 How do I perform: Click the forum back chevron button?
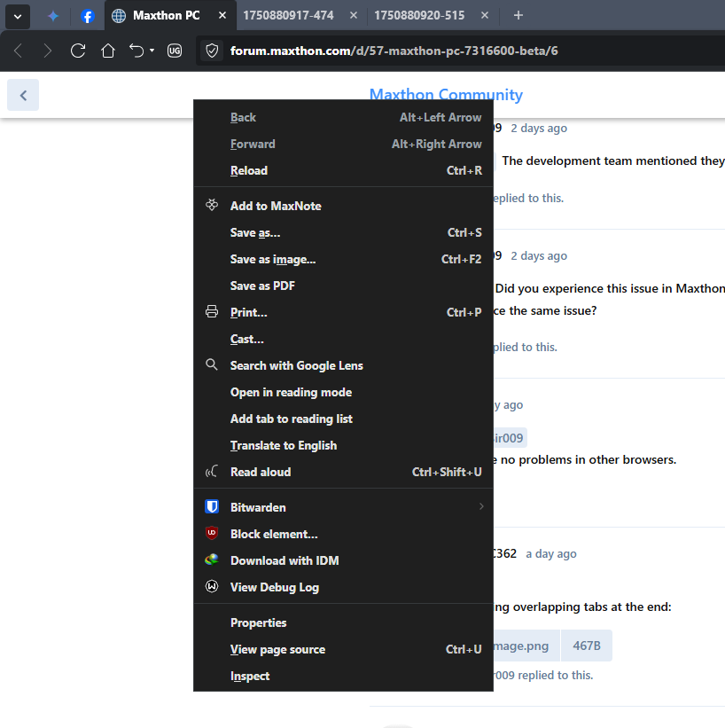[x=23, y=95]
